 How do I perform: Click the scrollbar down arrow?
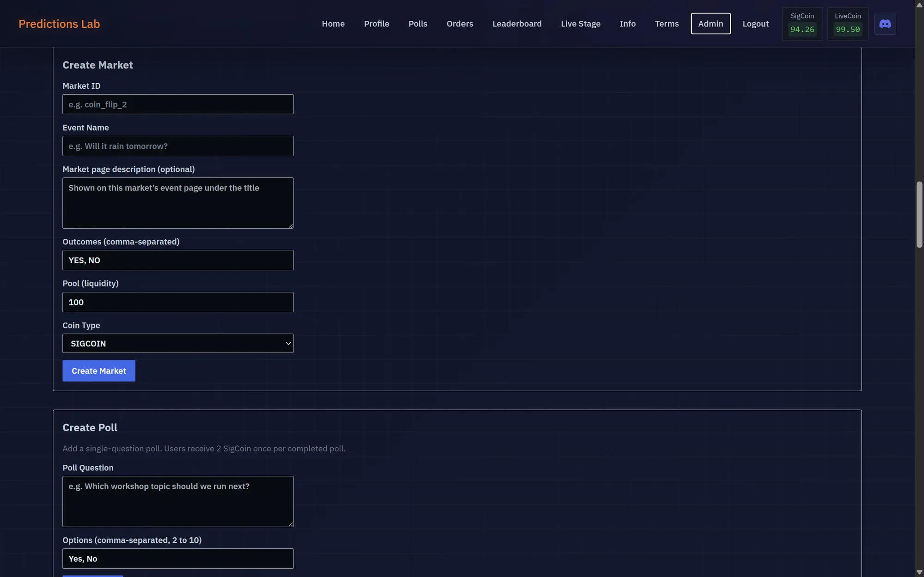919,572
